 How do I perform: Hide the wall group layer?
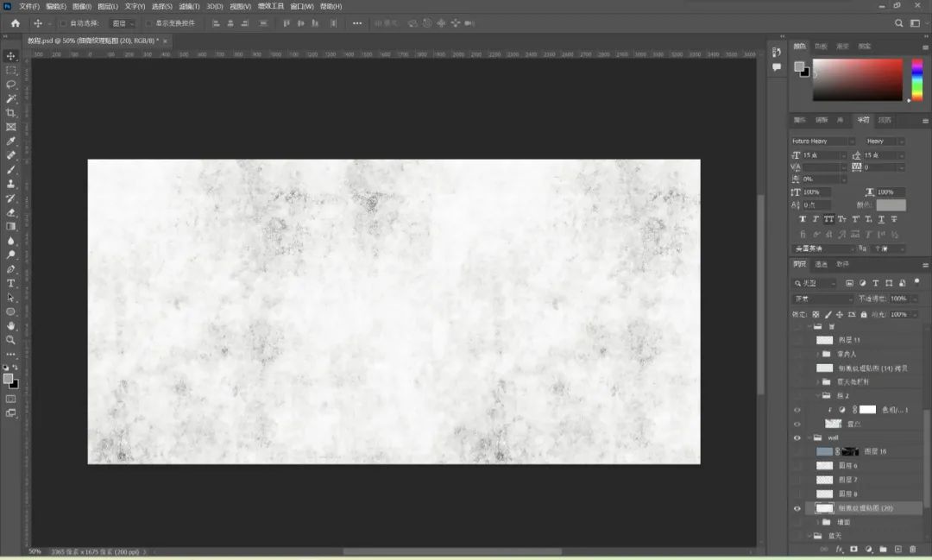click(x=797, y=438)
